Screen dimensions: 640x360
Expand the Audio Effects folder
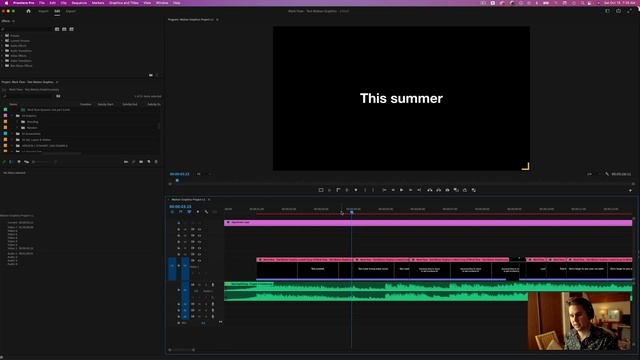[x=2, y=45]
